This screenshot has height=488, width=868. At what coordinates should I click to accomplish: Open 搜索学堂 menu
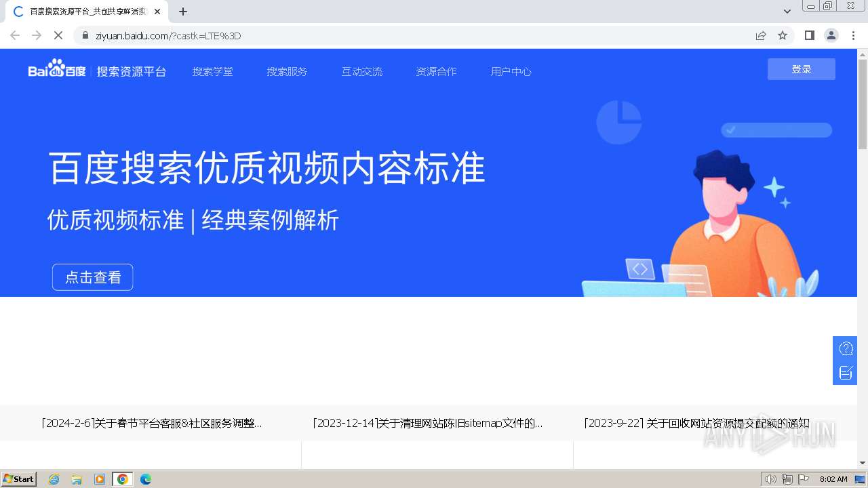point(212,71)
